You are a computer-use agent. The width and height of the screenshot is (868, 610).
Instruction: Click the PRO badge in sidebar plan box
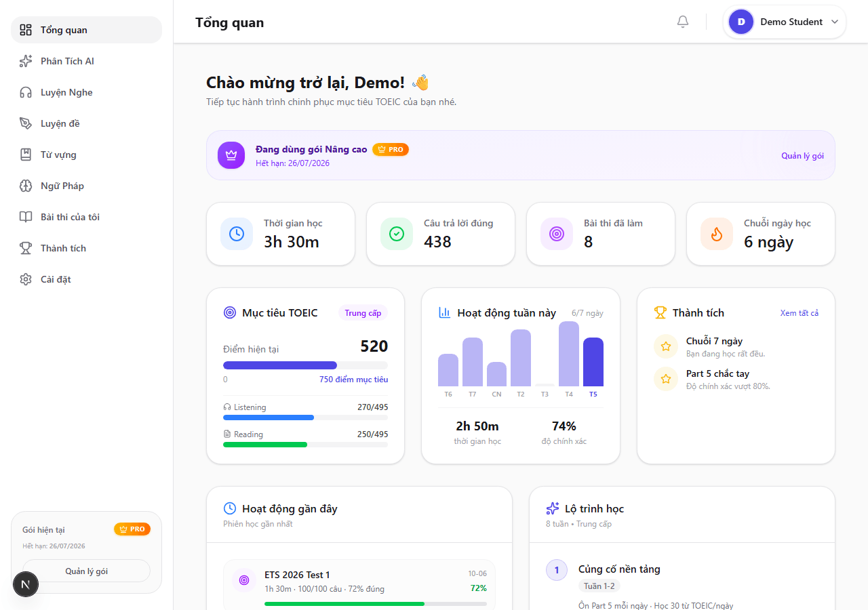[132, 529]
